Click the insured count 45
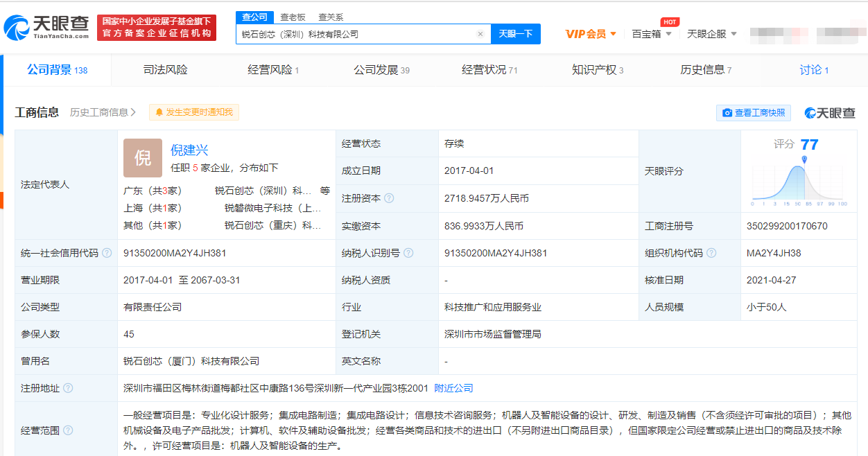868x456 pixels. pos(129,334)
